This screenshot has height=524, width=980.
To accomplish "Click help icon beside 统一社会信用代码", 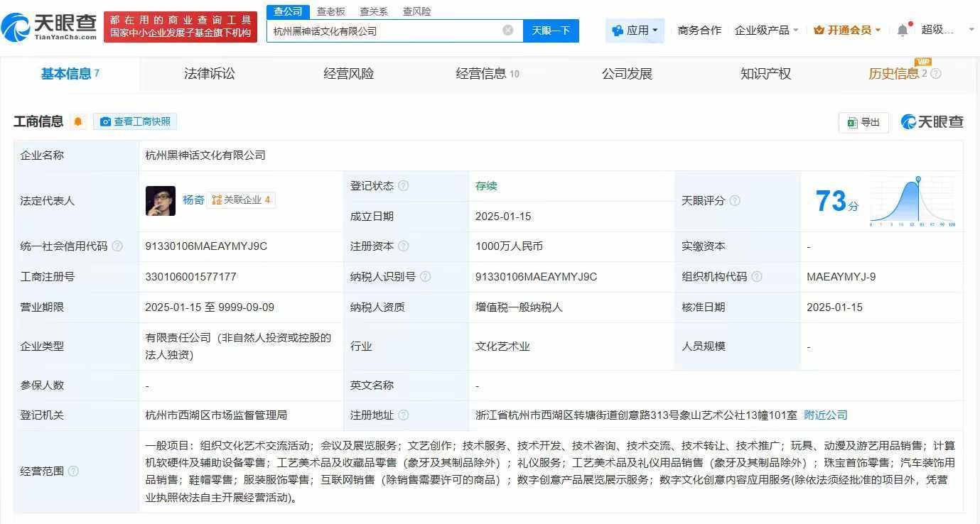I will [117, 246].
